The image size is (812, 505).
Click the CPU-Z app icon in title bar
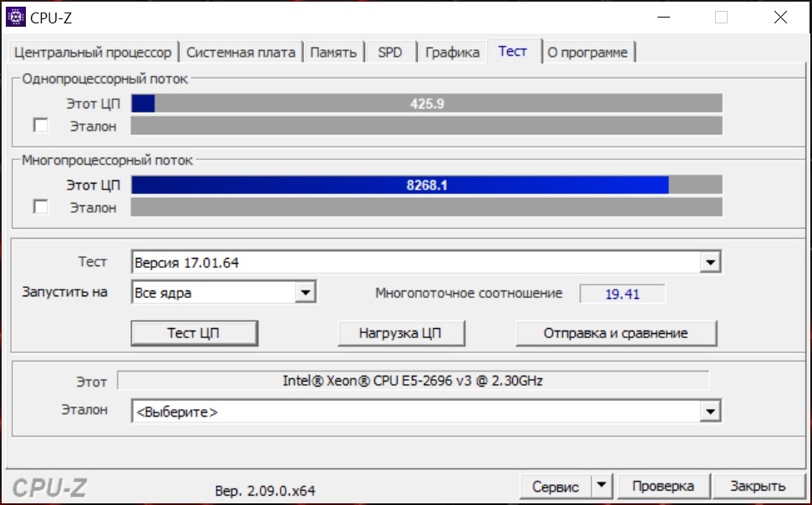pos(16,17)
